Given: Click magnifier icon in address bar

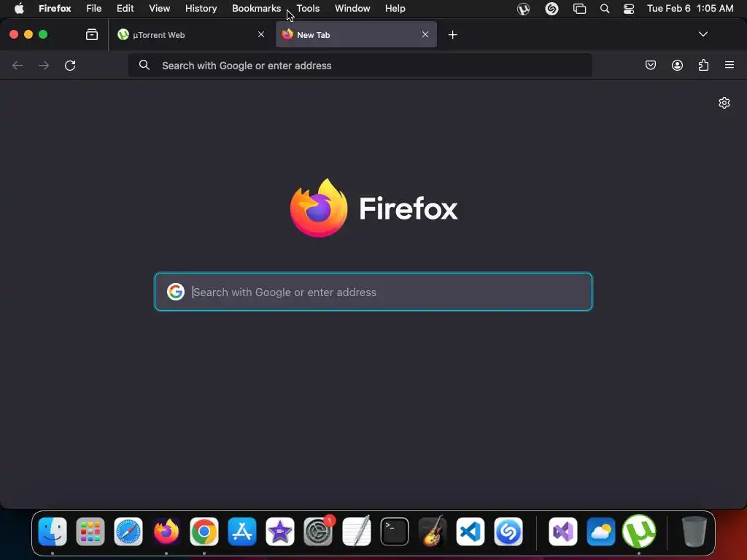Looking at the screenshot, I should (144, 65).
